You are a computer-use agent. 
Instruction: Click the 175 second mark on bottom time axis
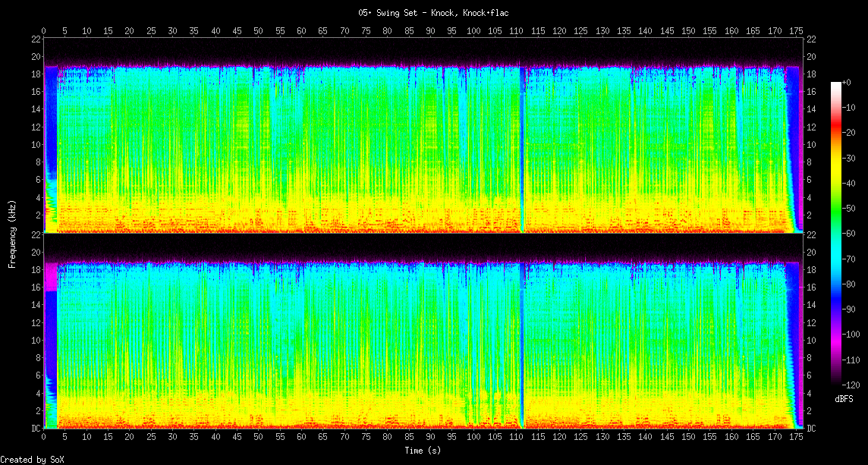pyautogui.click(x=796, y=438)
